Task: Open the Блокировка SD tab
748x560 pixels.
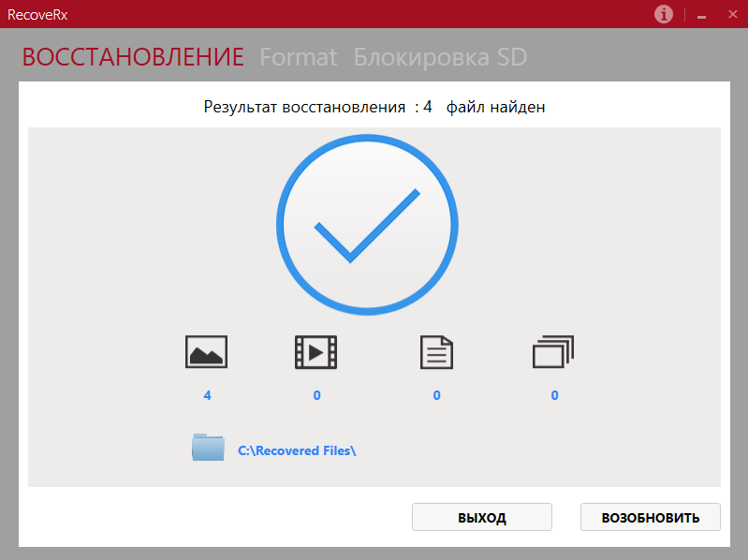Action: (440, 57)
